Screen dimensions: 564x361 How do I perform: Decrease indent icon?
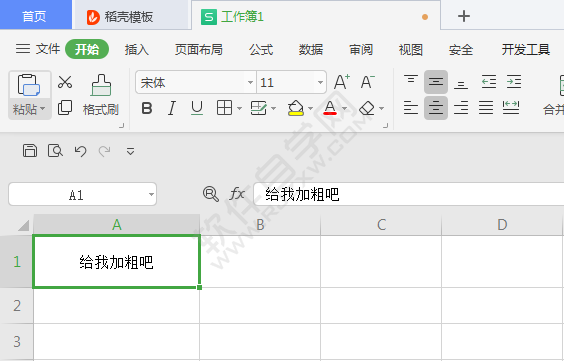[x=489, y=82]
